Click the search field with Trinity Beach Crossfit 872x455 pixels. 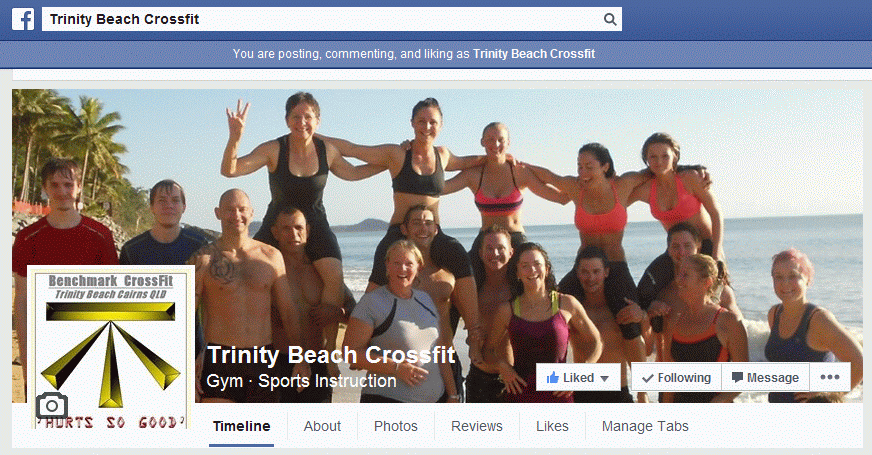[x=331, y=19]
